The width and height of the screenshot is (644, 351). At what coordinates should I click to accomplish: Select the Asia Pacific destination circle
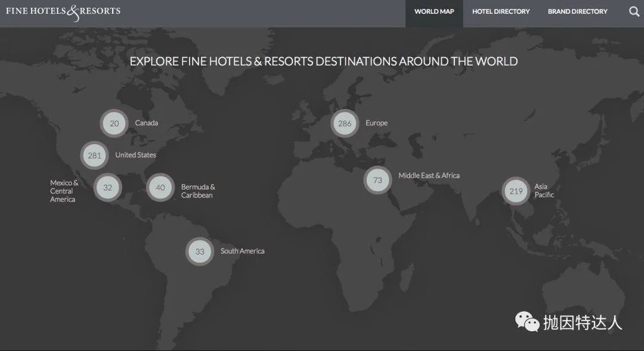tap(515, 191)
